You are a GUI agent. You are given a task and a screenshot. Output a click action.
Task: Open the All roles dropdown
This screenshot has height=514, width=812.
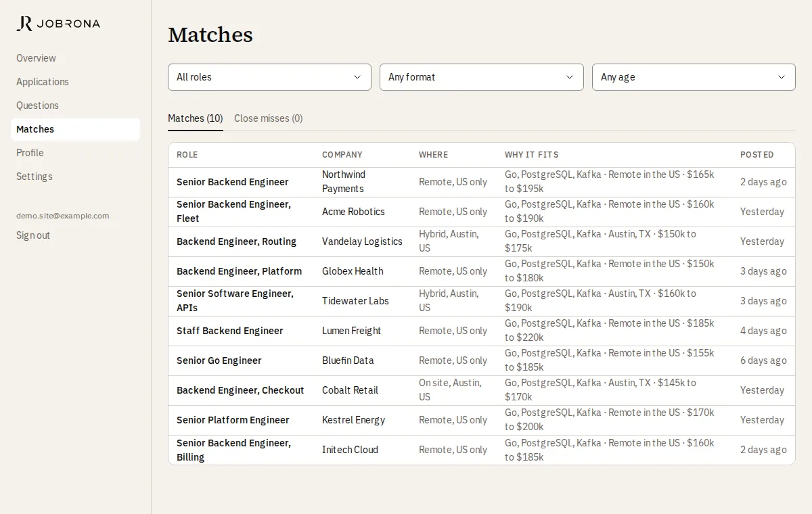click(x=269, y=77)
